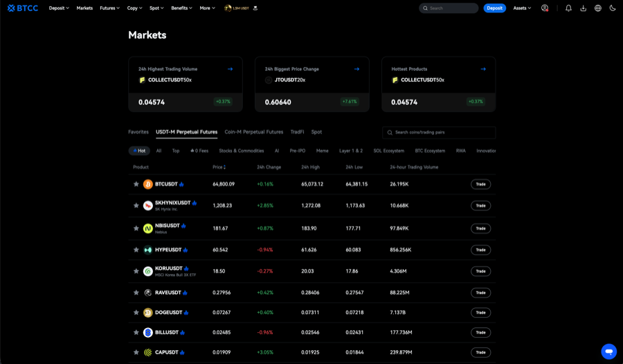Expand the Benefits dropdown menu
Image resolution: width=623 pixels, height=364 pixels.
[181, 8]
